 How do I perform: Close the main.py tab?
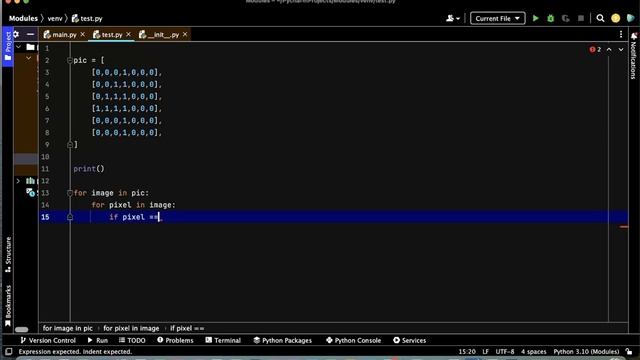click(83, 35)
